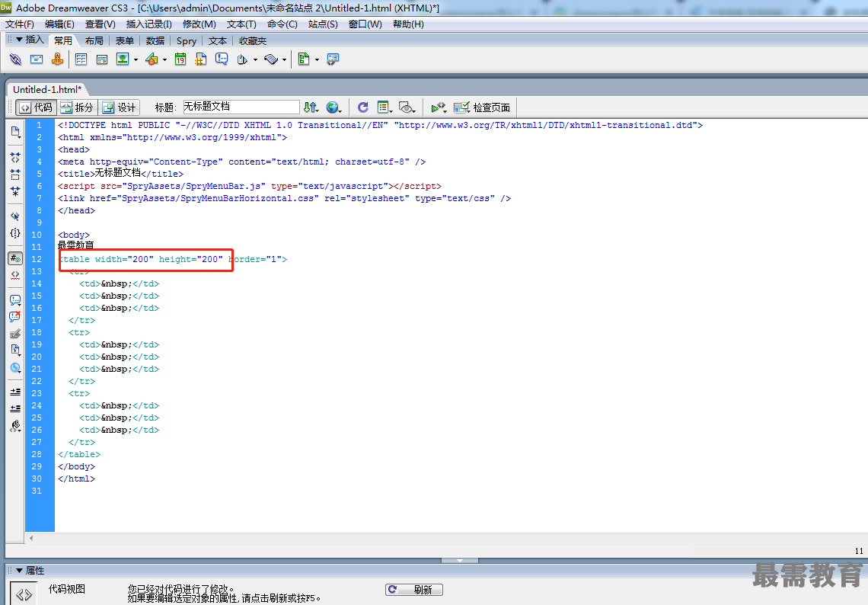
Task: Toggle line numbers in coding toolbar
Action: 15,258
